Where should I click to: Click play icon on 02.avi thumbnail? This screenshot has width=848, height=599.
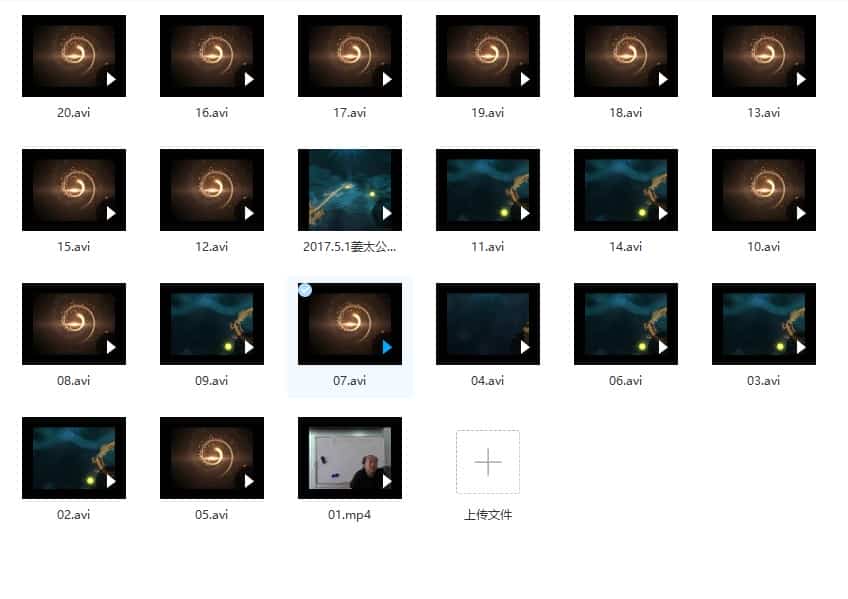pyautogui.click(x=111, y=481)
